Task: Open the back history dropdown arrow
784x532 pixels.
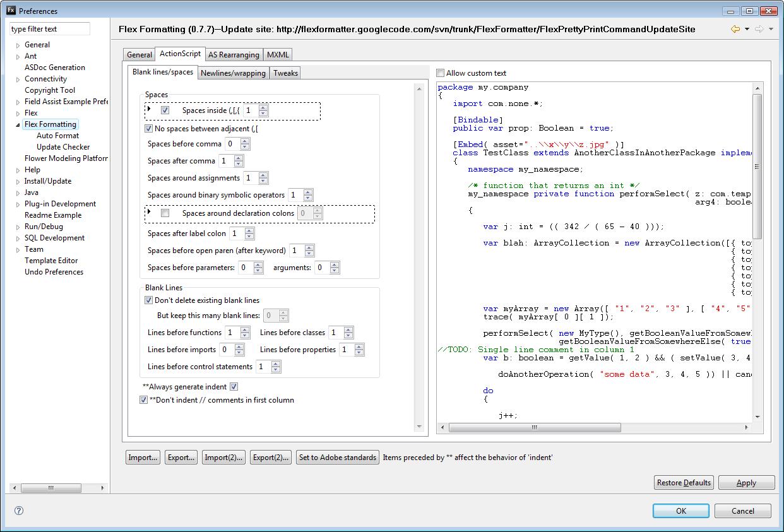Action: [747, 29]
